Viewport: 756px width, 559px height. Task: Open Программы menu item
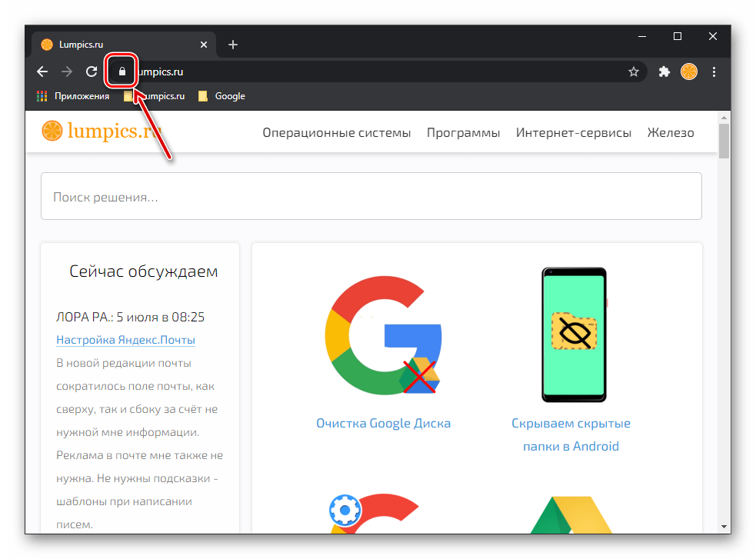tap(463, 133)
